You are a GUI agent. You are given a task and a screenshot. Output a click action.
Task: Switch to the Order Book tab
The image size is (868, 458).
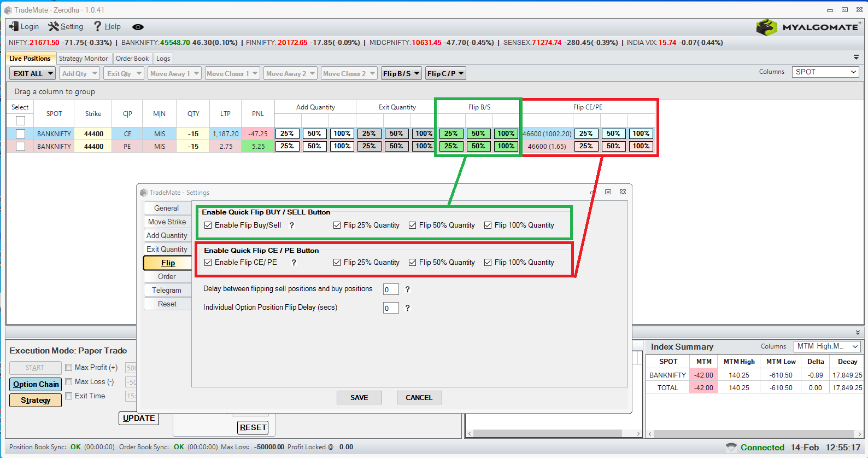tap(132, 59)
